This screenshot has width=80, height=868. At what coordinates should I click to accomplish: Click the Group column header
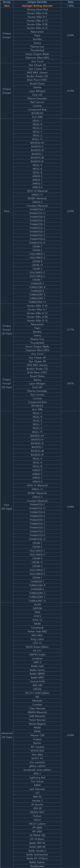coord(7,2)
